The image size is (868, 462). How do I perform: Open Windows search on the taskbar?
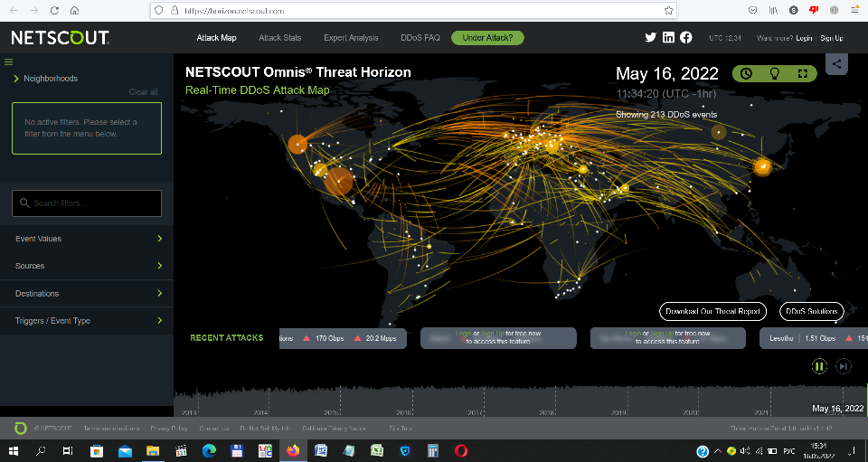[41, 451]
